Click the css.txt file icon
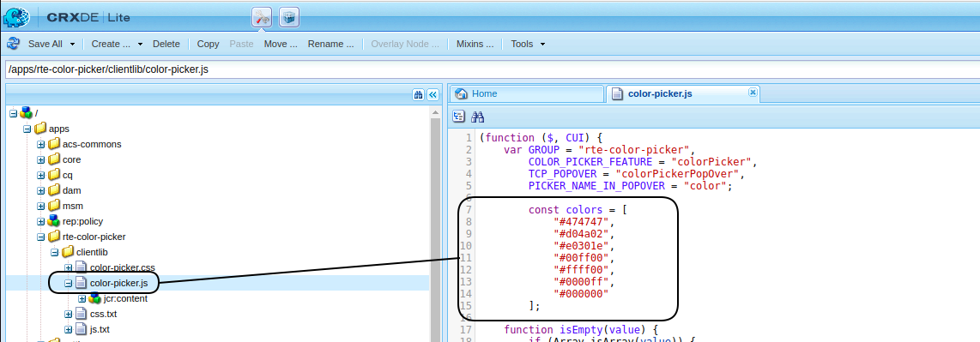980x342 pixels. [81, 314]
